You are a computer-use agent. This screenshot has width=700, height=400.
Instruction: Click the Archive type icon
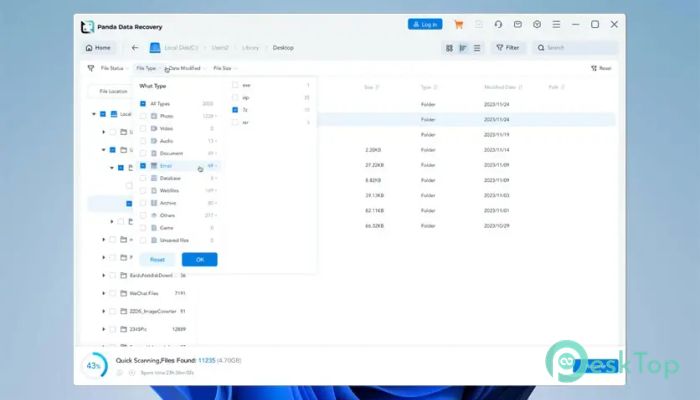pos(154,203)
